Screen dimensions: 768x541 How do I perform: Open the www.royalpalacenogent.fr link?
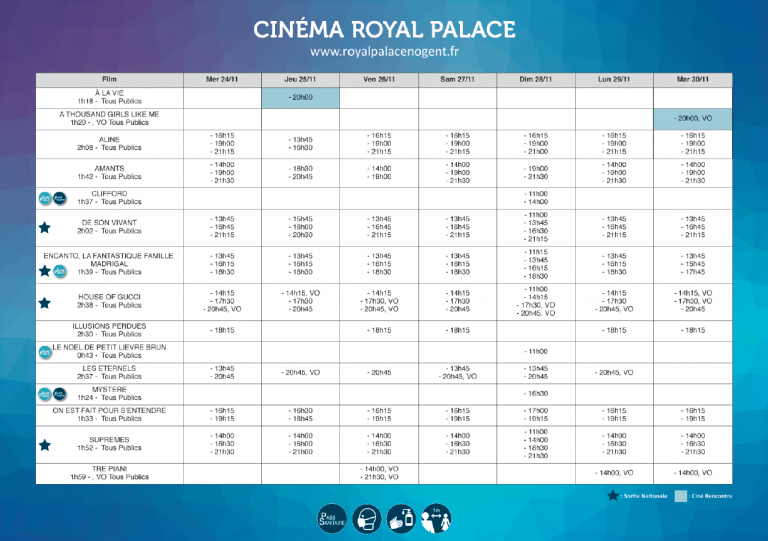[x=384, y=51]
